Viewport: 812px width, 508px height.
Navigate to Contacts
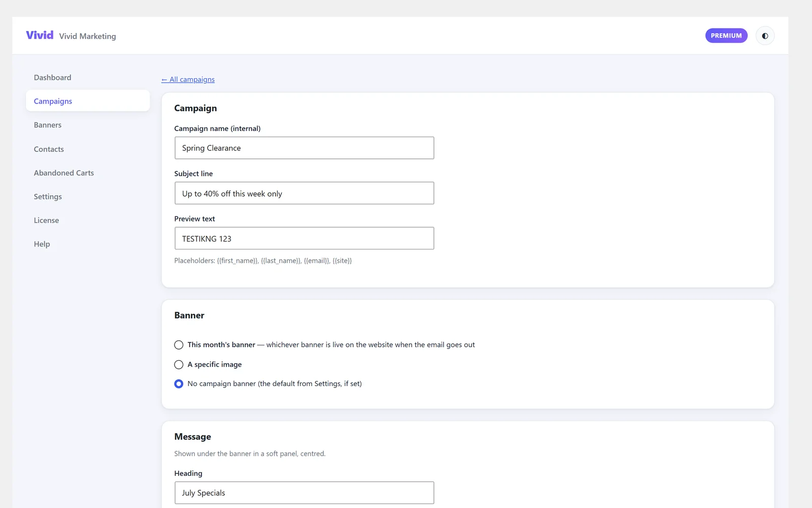point(88,149)
